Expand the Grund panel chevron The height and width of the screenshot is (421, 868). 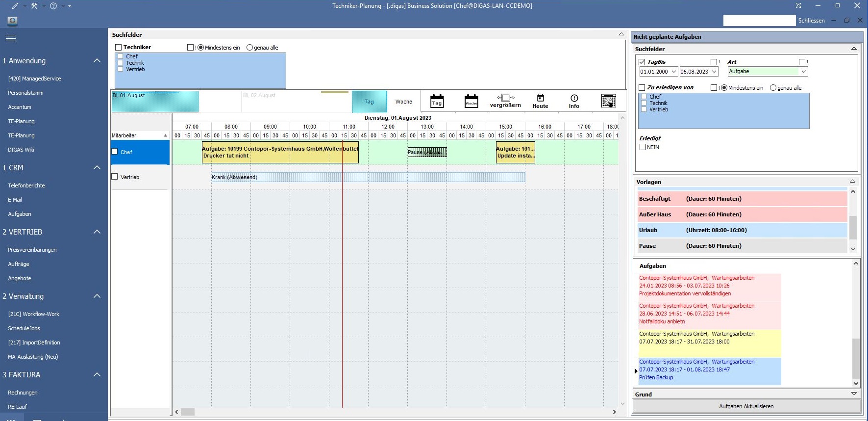click(853, 394)
